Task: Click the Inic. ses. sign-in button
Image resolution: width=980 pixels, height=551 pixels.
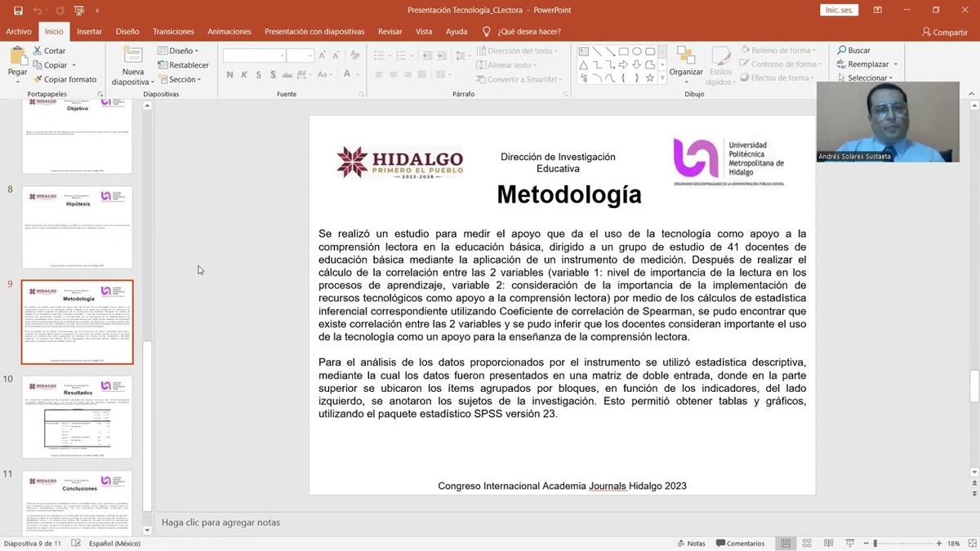Action: tap(840, 11)
